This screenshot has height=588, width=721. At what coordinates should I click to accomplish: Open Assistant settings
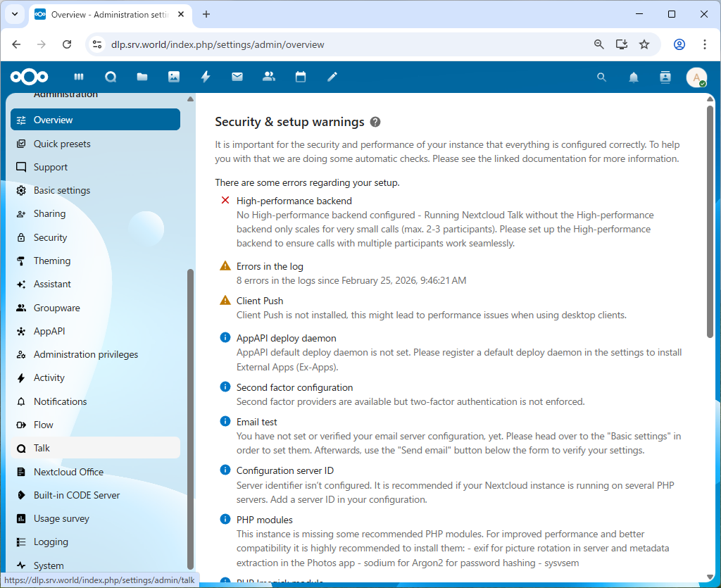pyautogui.click(x=95, y=284)
